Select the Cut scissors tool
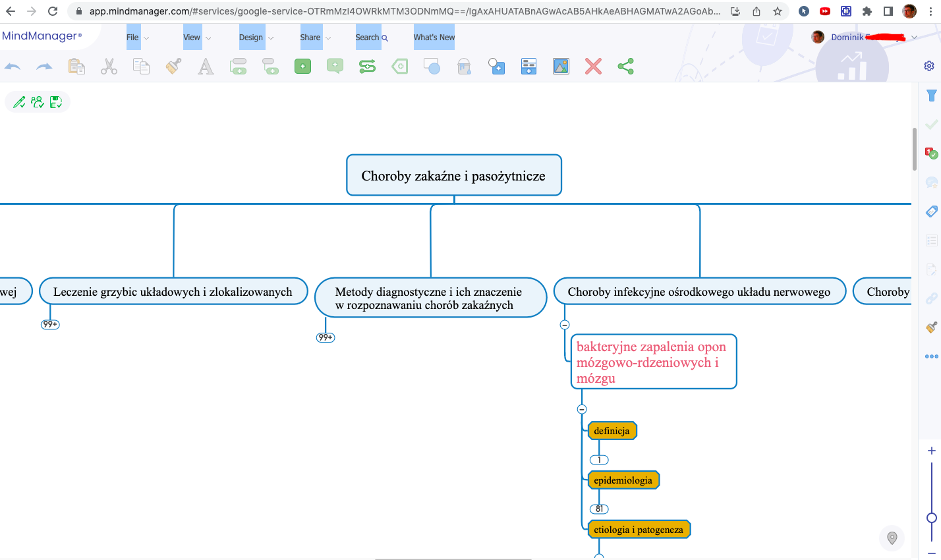The width and height of the screenshot is (941, 560). click(x=109, y=67)
